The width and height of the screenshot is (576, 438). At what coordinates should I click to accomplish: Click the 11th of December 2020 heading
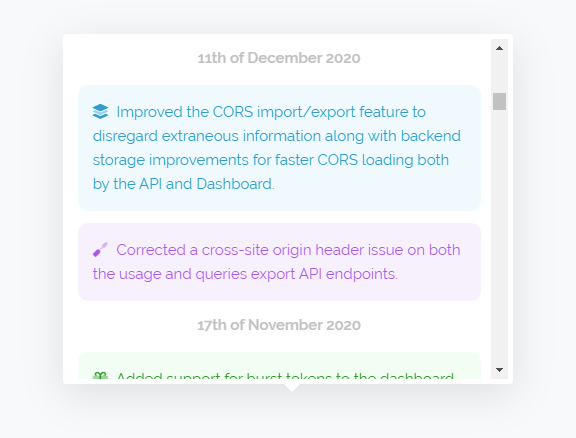click(279, 58)
